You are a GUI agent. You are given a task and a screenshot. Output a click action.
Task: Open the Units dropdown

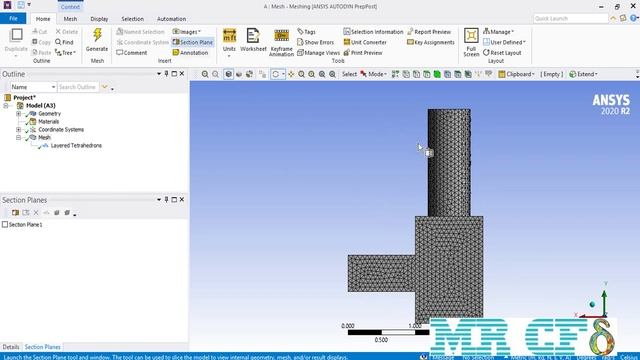(229, 56)
